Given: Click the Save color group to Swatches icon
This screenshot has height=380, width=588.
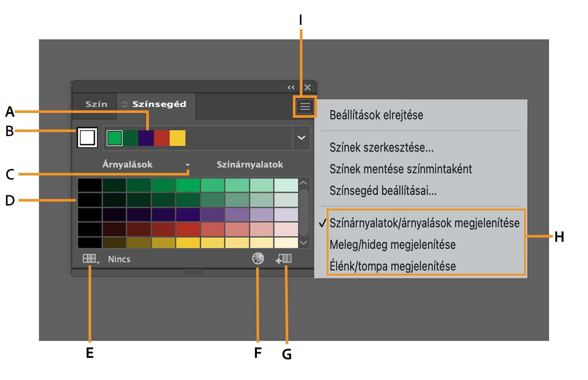Looking at the screenshot, I should tap(285, 259).
